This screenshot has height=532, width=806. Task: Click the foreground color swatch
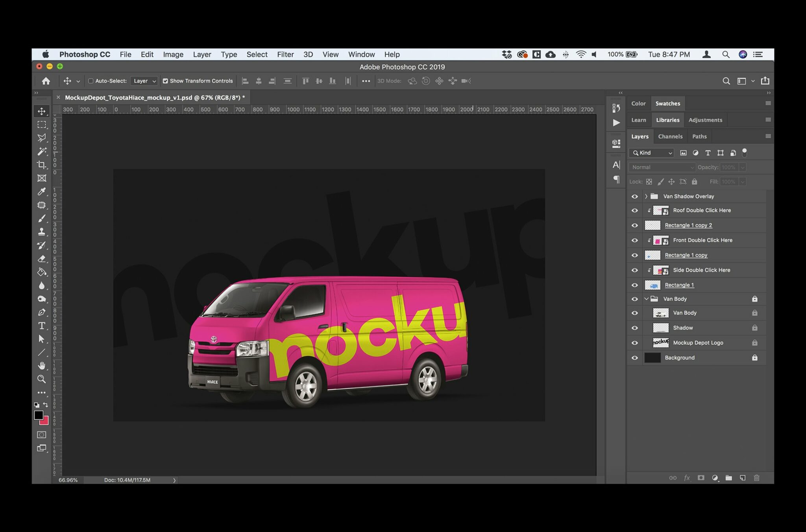[38, 415]
